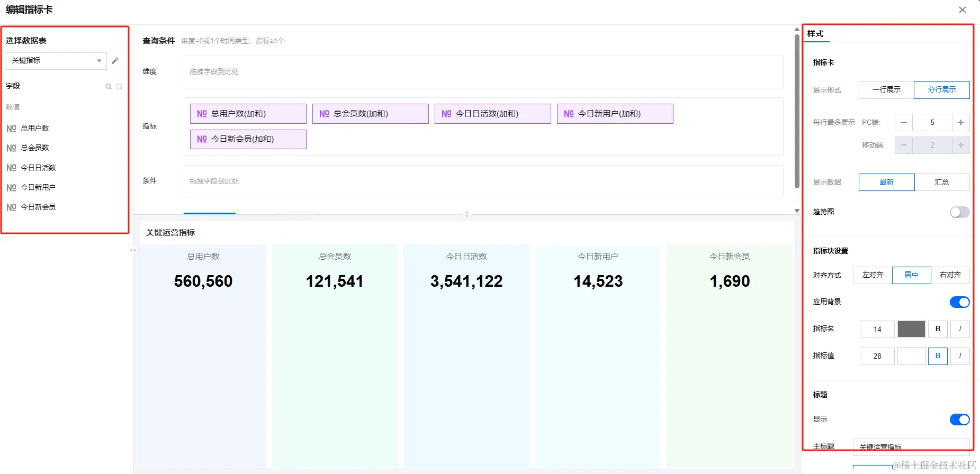
Task: Set alignment to 居中
Action: [911, 275]
